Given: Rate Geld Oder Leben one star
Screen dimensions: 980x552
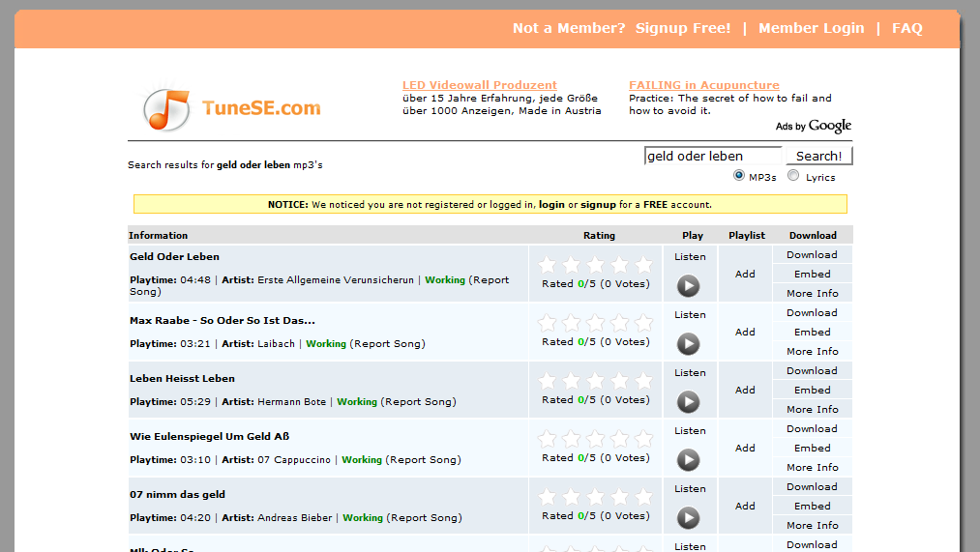Looking at the screenshot, I should [547, 265].
